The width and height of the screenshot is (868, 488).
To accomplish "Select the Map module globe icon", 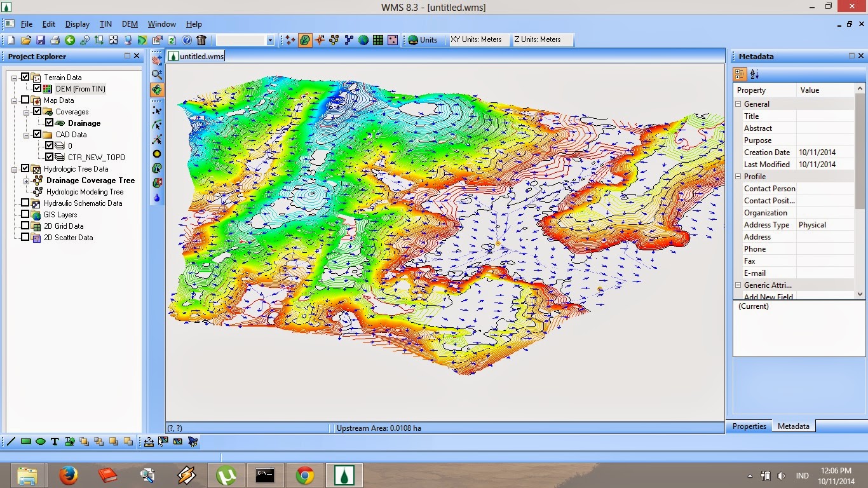I will tap(364, 39).
